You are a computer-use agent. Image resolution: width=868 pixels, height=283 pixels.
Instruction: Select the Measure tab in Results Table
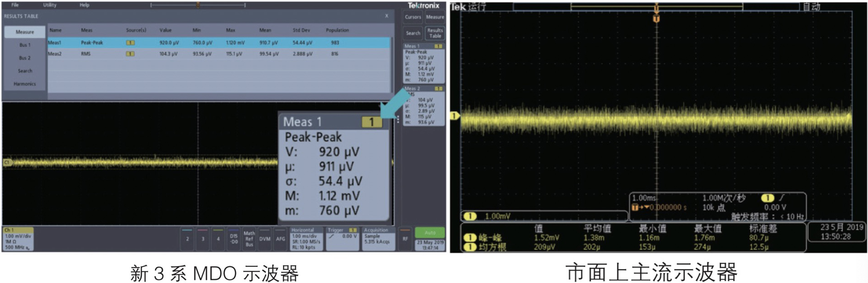point(25,32)
